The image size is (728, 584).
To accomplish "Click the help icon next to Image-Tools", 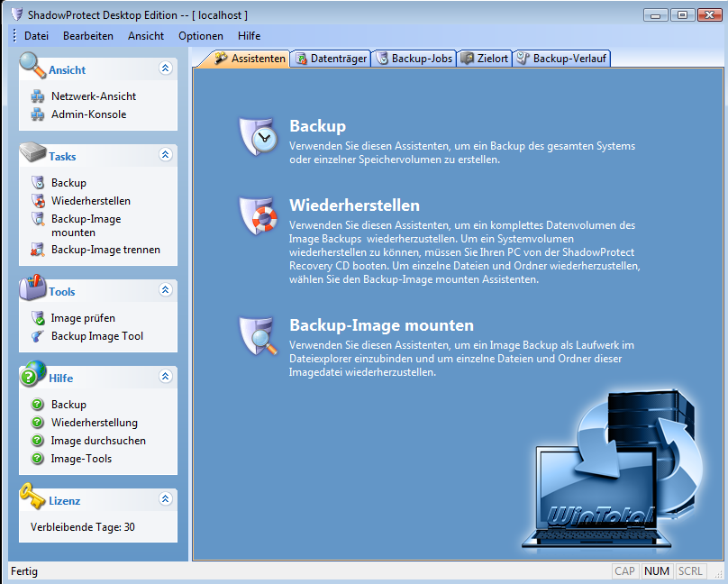I will [x=38, y=459].
